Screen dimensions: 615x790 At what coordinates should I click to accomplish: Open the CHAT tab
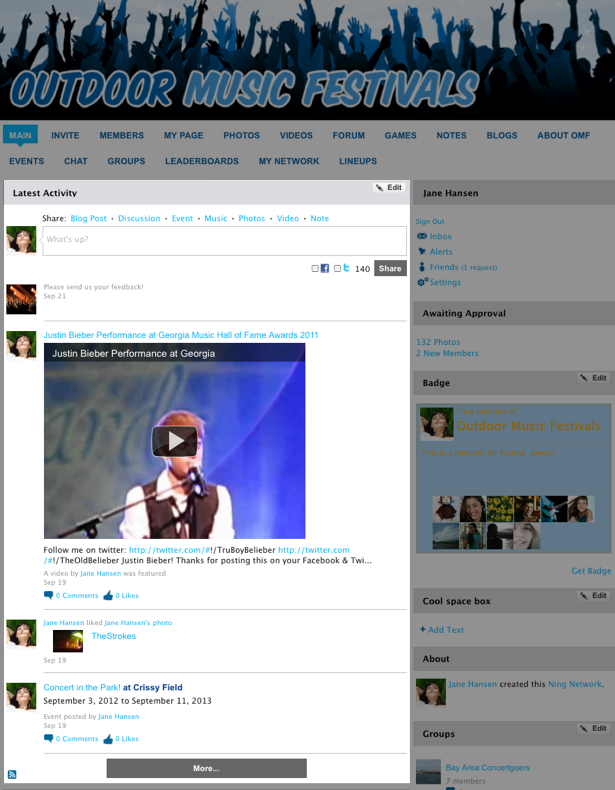click(x=76, y=161)
